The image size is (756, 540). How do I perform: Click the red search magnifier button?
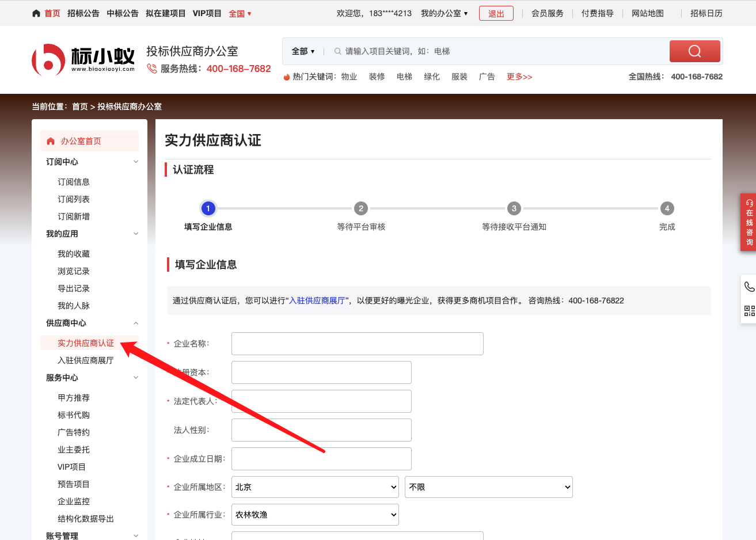[694, 51]
